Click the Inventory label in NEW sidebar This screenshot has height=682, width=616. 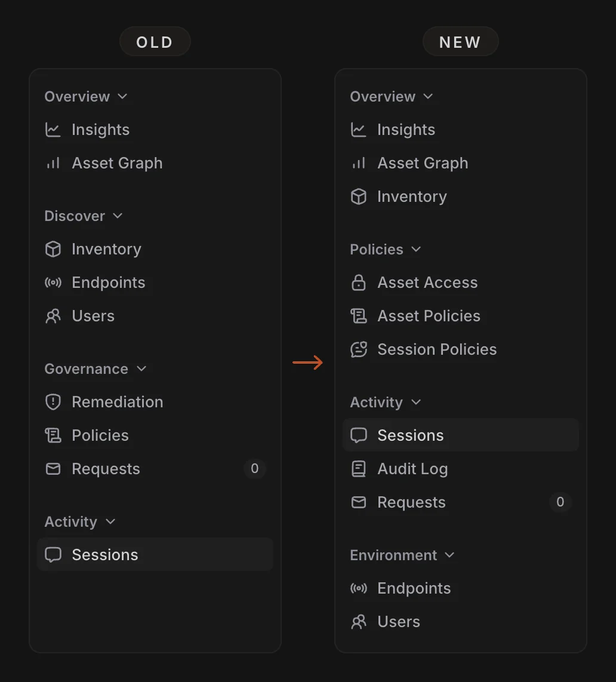(x=412, y=196)
